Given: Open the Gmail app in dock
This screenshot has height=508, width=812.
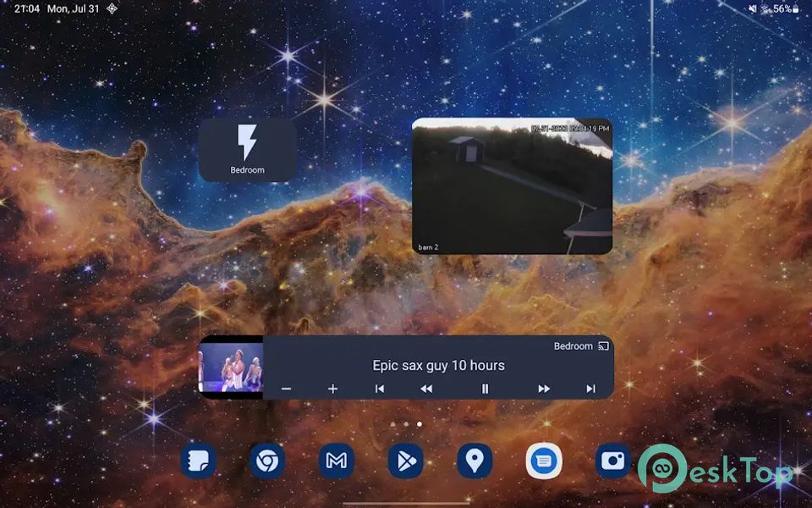Looking at the screenshot, I should [x=337, y=461].
